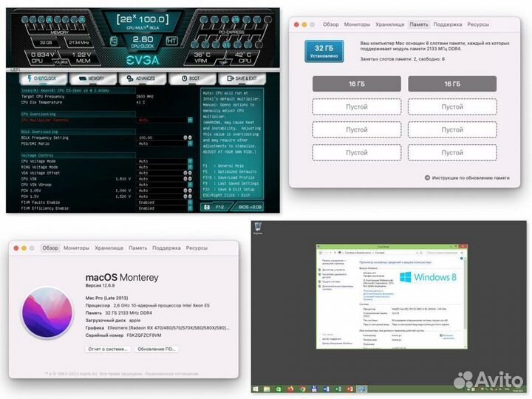Click the F12 screenshot camera icon
Viewport: 532px width, 399px height.
(x=207, y=207)
